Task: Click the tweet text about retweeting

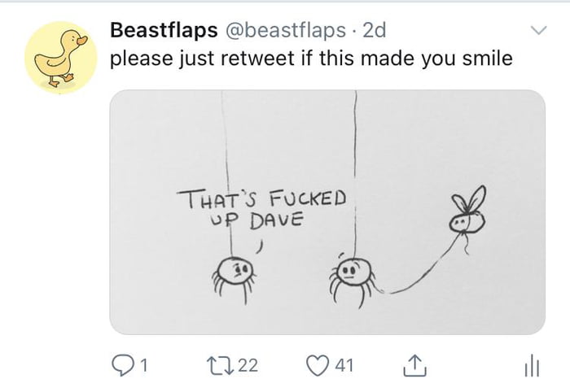Action: 310,59
